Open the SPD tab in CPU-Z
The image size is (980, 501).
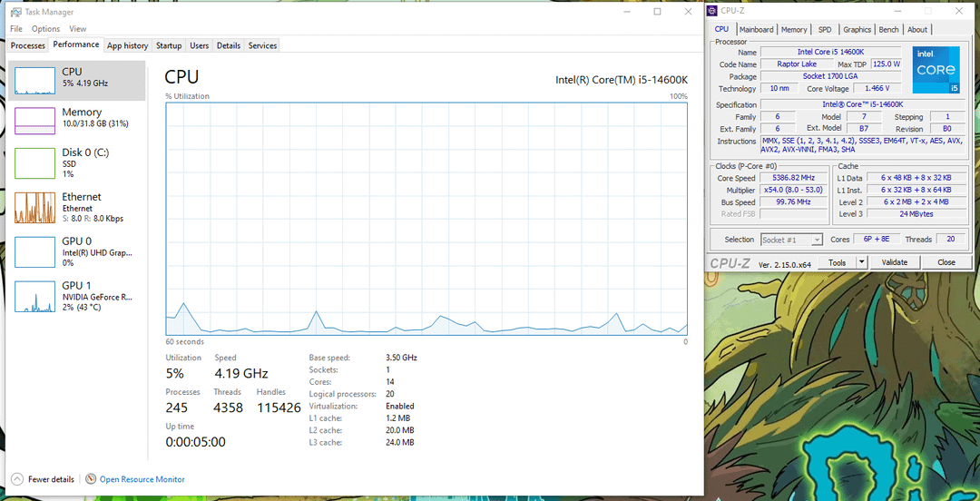click(x=824, y=29)
